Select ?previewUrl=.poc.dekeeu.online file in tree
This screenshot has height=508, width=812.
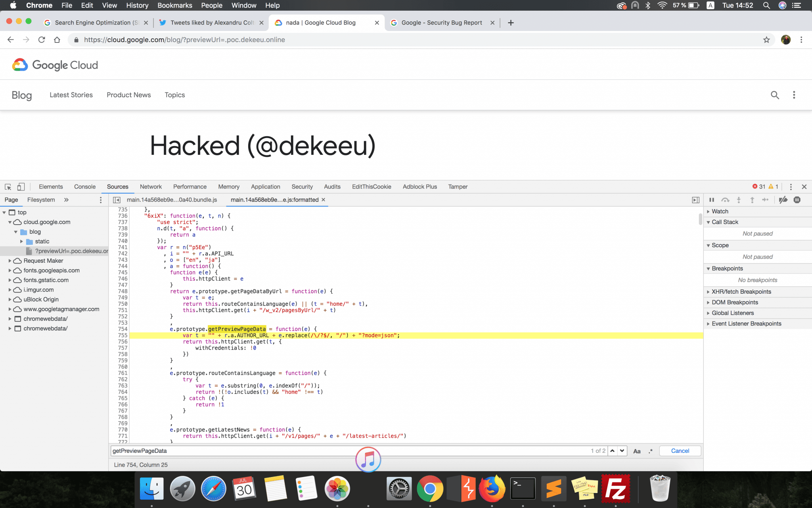pyautogui.click(x=54, y=251)
